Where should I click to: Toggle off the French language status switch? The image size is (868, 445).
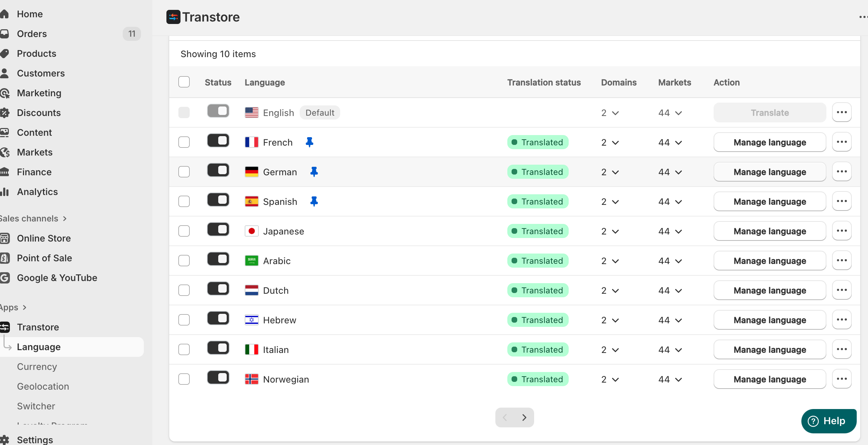tap(218, 141)
